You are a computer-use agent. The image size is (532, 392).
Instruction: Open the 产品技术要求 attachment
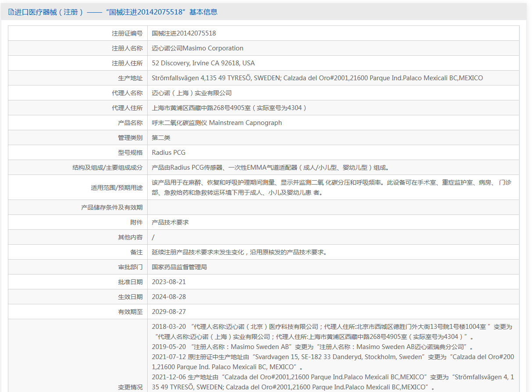pos(170,222)
